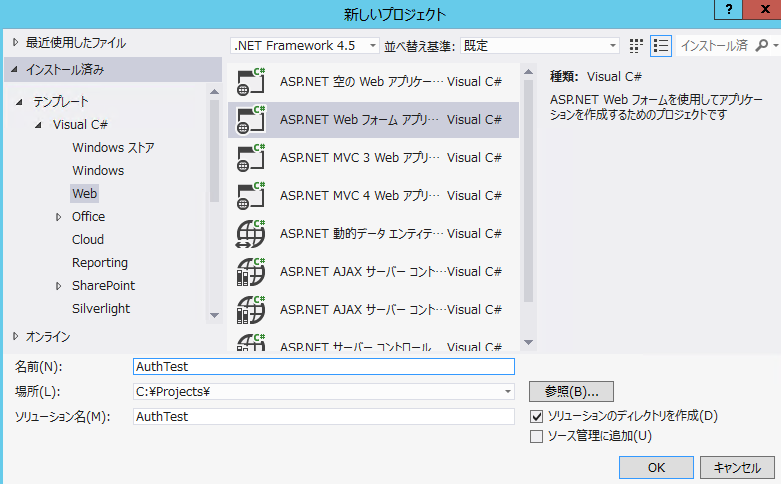Select ASP.NET MVC 4 Web アプリ row text
Screen dimensions: 781x484
point(360,196)
